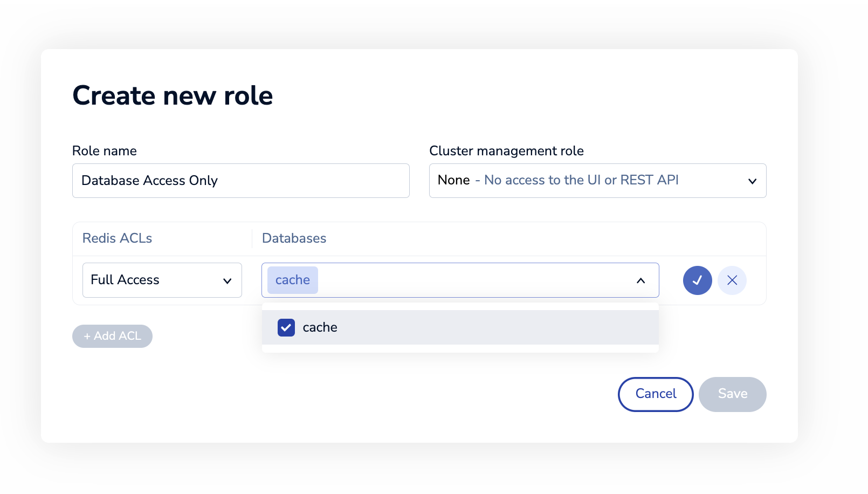Click the Cluster management role chevron arrow
868x494 pixels.
tap(752, 181)
